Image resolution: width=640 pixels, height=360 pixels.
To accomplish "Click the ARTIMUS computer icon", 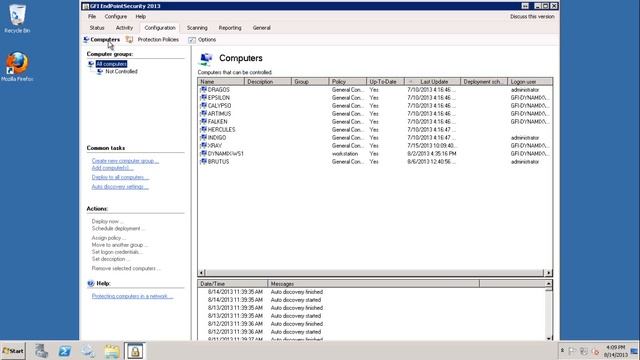I will 203,113.
